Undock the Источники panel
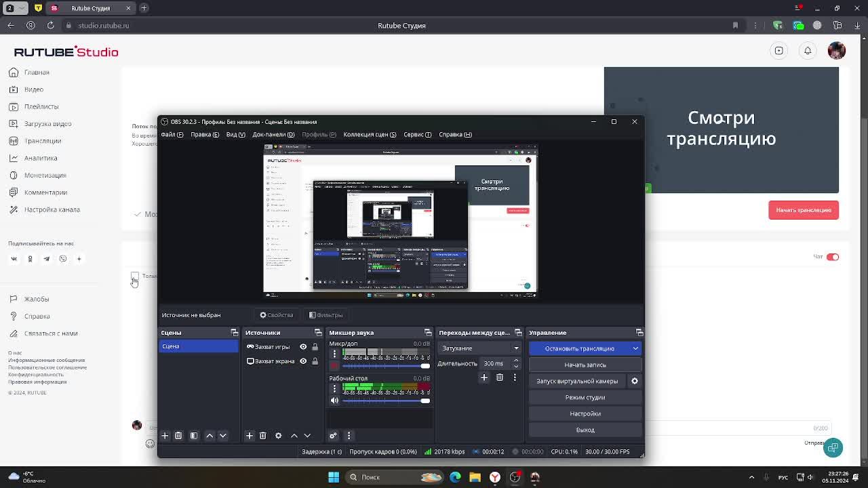868x488 pixels. [318, 333]
